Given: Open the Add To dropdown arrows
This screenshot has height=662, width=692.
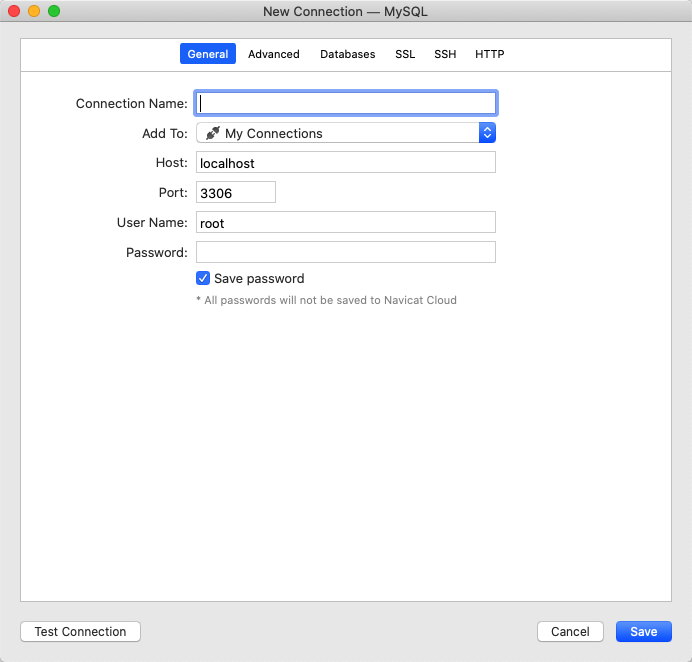Looking at the screenshot, I should click(487, 133).
